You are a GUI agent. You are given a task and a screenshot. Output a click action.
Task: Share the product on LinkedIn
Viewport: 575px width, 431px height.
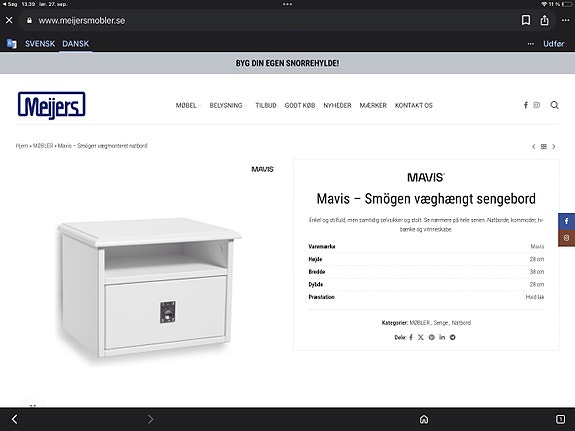point(442,337)
